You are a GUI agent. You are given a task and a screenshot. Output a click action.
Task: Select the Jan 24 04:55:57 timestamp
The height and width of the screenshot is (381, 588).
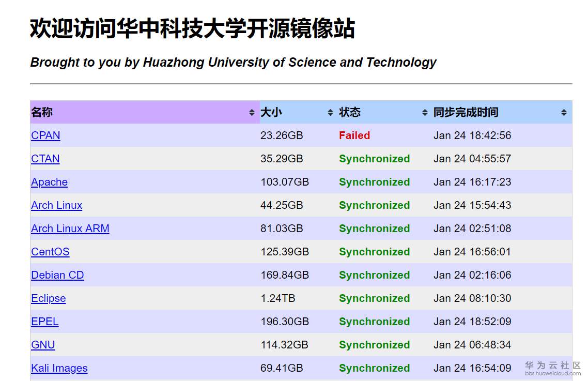point(472,159)
